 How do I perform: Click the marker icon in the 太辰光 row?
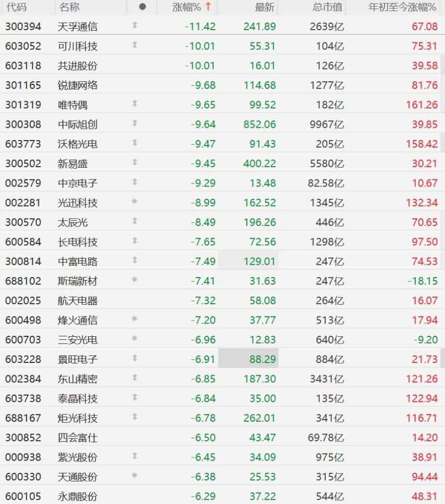coord(135,221)
